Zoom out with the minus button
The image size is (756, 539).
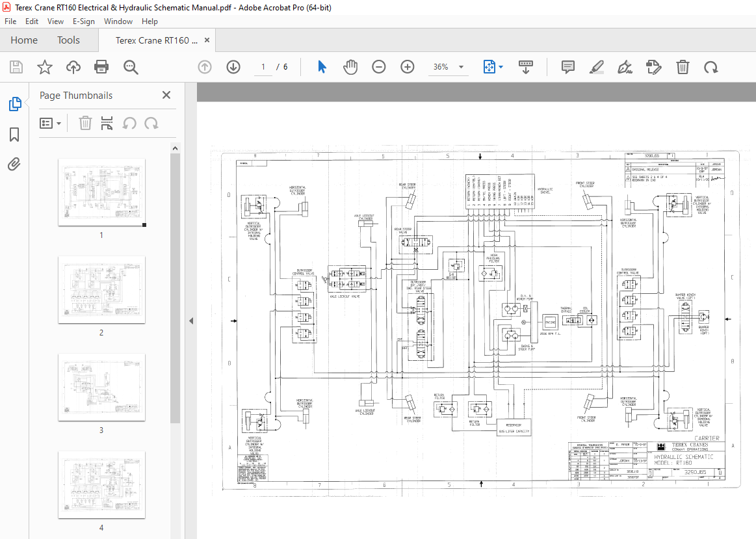coord(379,67)
